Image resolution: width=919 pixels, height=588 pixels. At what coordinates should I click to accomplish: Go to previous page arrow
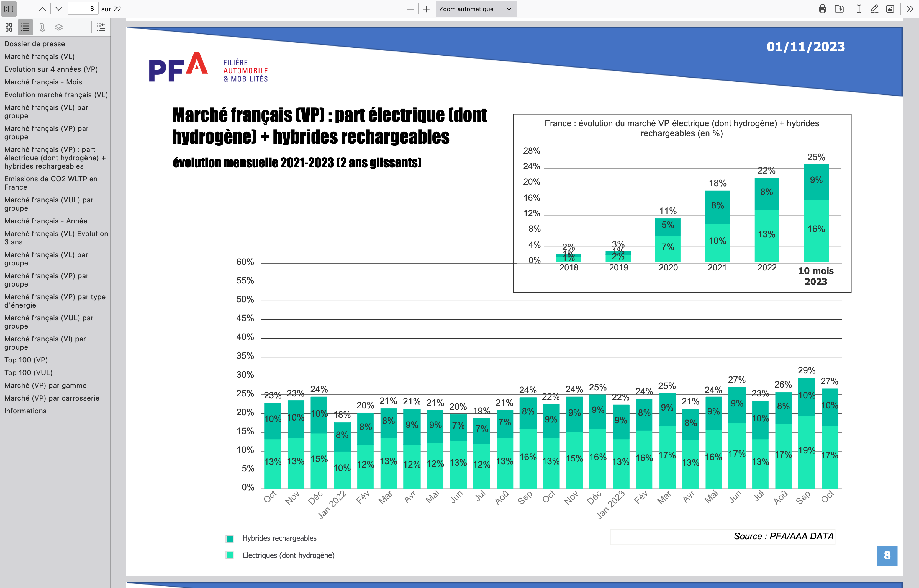tap(43, 9)
